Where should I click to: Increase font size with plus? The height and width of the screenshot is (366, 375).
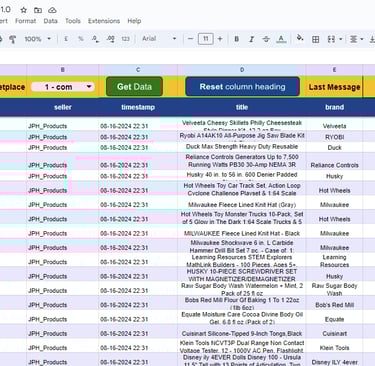point(220,39)
